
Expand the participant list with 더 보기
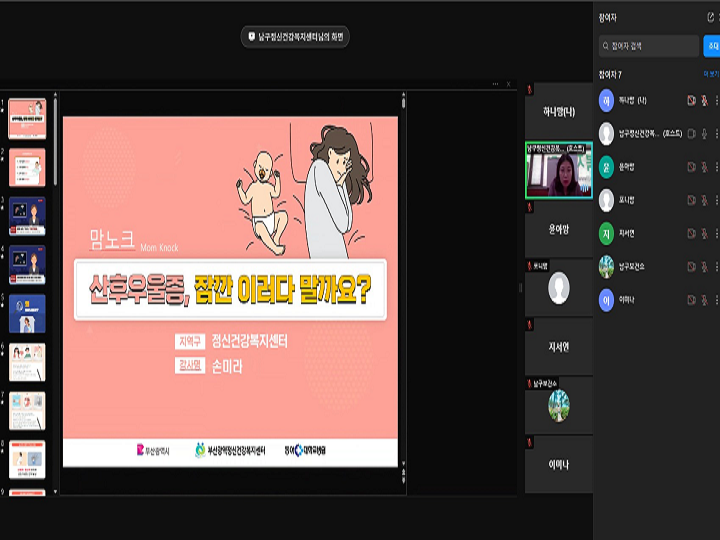coord(711,74)
